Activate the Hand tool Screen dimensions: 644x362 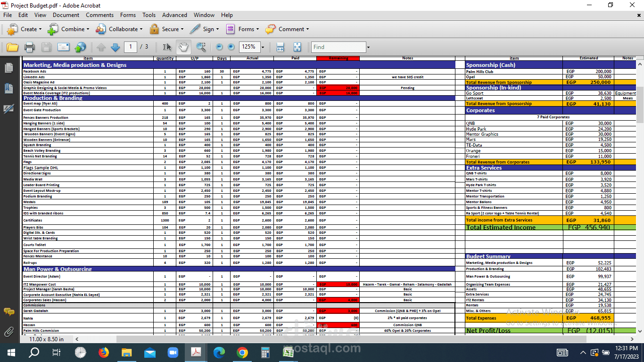tap(183, 47)
